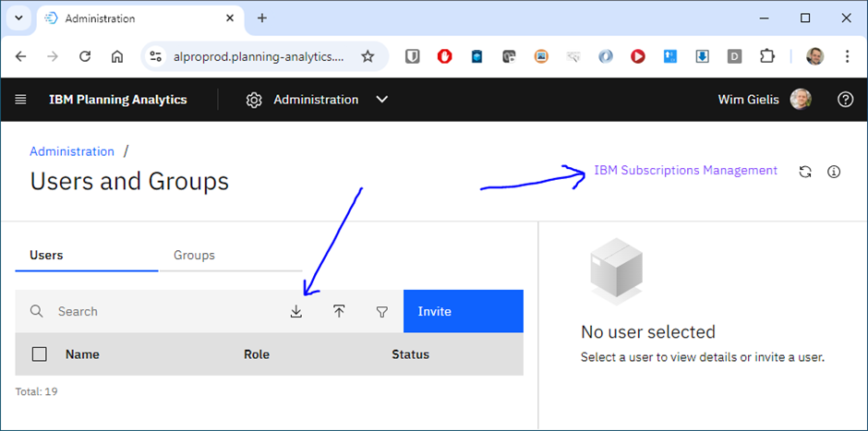This screenshot has width=868, height=431.
Task: Open the hamburger navigation menu
Action: coord(20,100)
